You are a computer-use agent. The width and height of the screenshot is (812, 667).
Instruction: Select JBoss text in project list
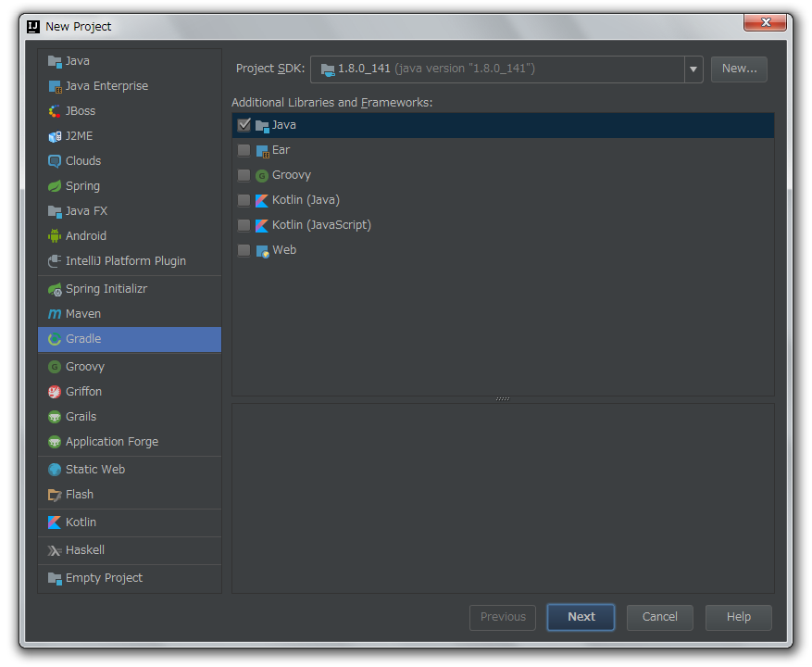(x=81, y=111)
